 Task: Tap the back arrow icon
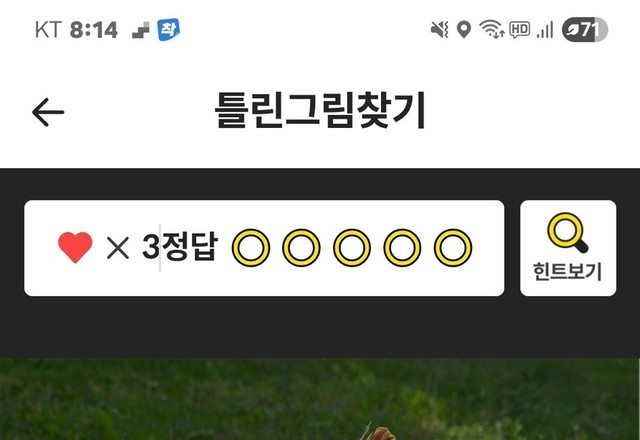48,112
